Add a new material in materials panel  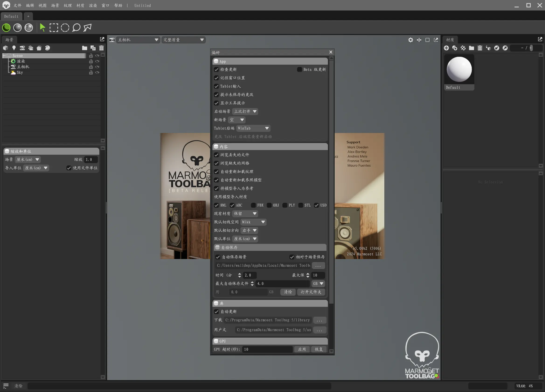coord(446,48)
